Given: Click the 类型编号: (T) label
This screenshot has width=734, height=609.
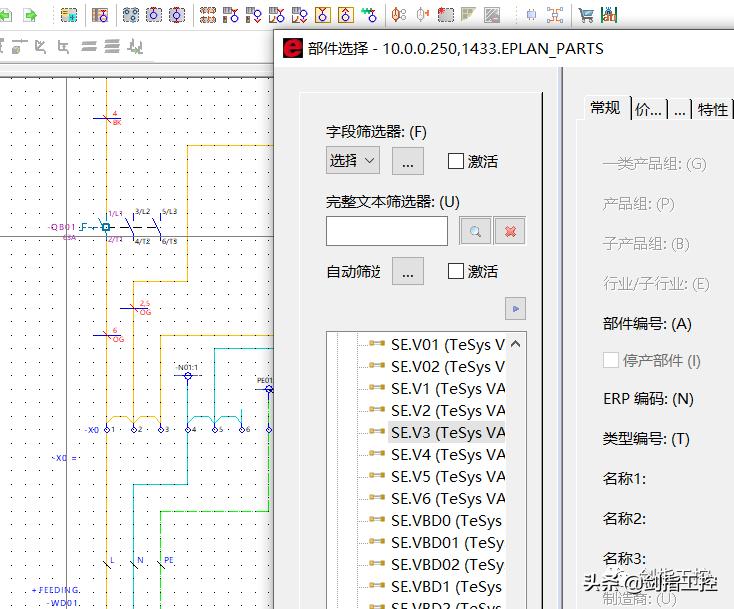Looking at the screenshot, I should tap(646, 439).
